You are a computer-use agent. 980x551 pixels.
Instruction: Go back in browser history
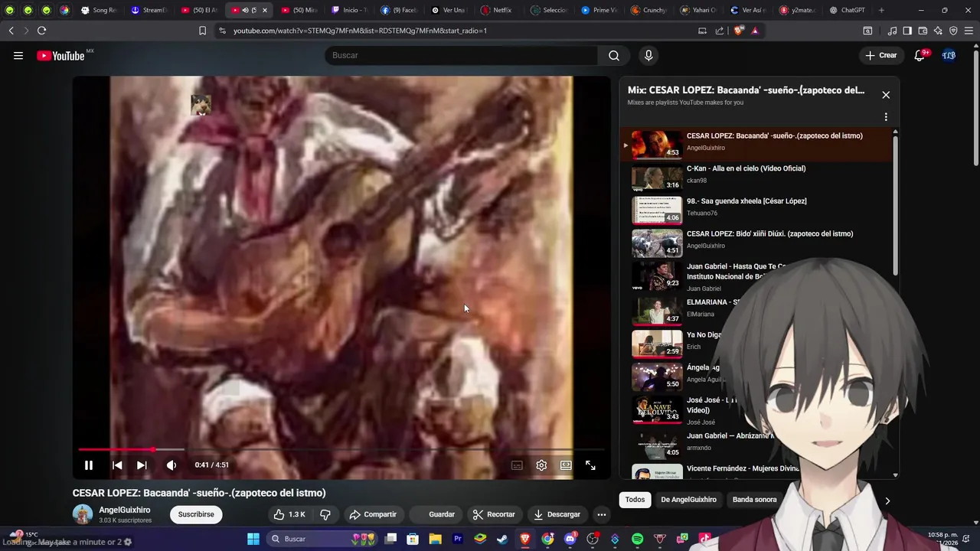coord(11,31)
